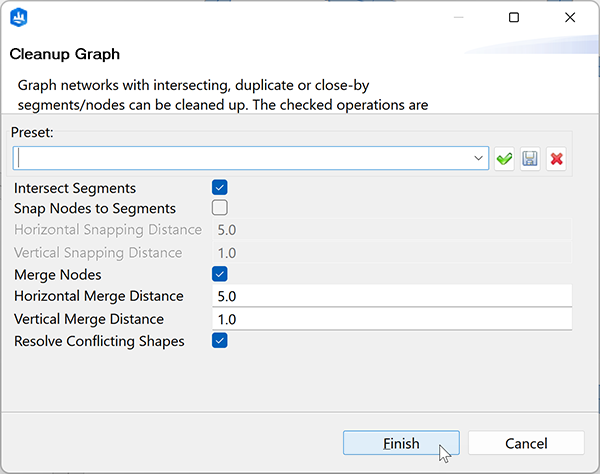The height and width of the screenshot is (474, 600).
Task: Select the Vertical Merge Distance field
Action: pyautogui.click(x=390, y=319)
